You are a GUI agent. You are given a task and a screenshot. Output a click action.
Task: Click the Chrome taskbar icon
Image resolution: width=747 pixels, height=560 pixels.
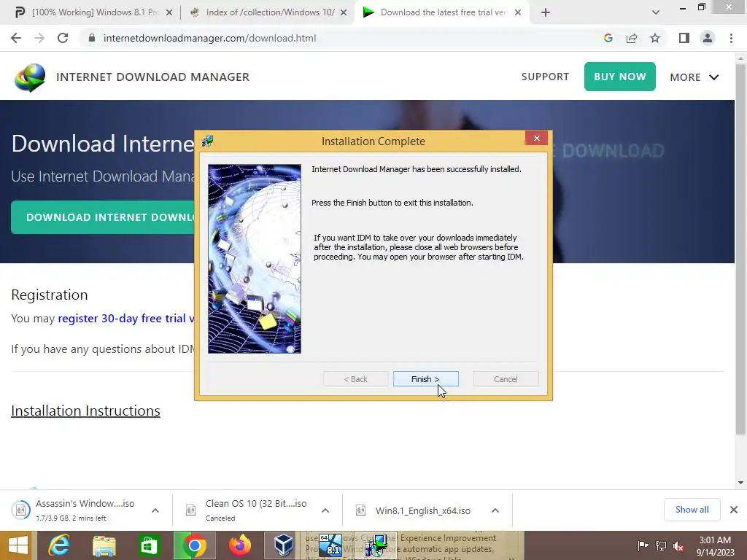coord(194,545)
